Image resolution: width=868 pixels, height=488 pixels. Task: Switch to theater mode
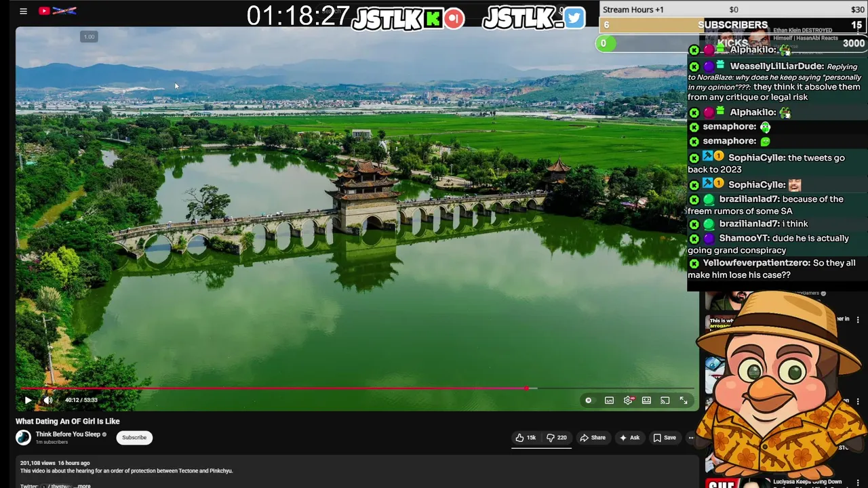(646, 401)
